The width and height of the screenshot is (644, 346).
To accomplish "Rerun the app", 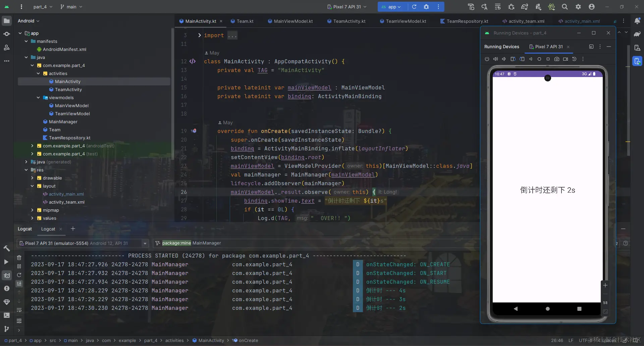I will (x=414, y=7).
